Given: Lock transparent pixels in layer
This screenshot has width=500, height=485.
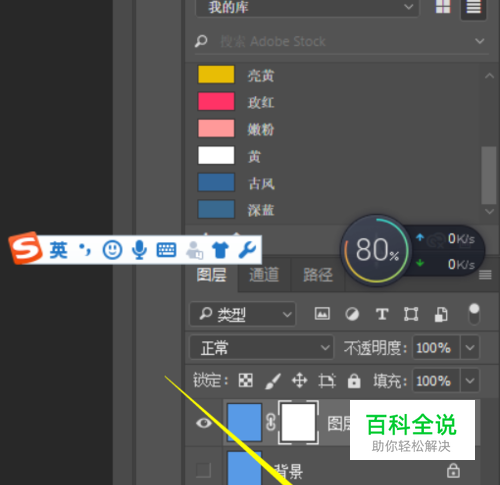Looking at the screenshot, I should (246, 380).
